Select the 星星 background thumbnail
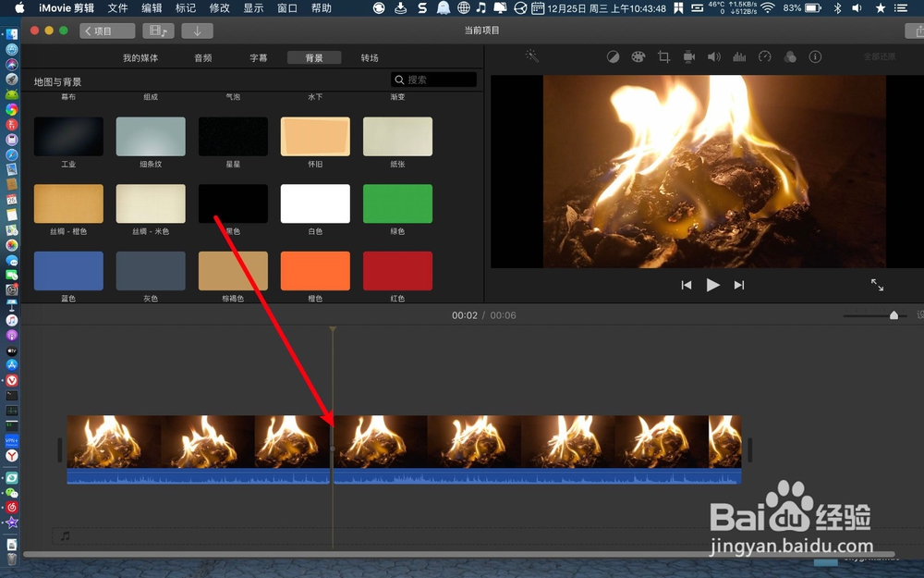The width and height of the screenshot is (924, 578). click(233, 136)
